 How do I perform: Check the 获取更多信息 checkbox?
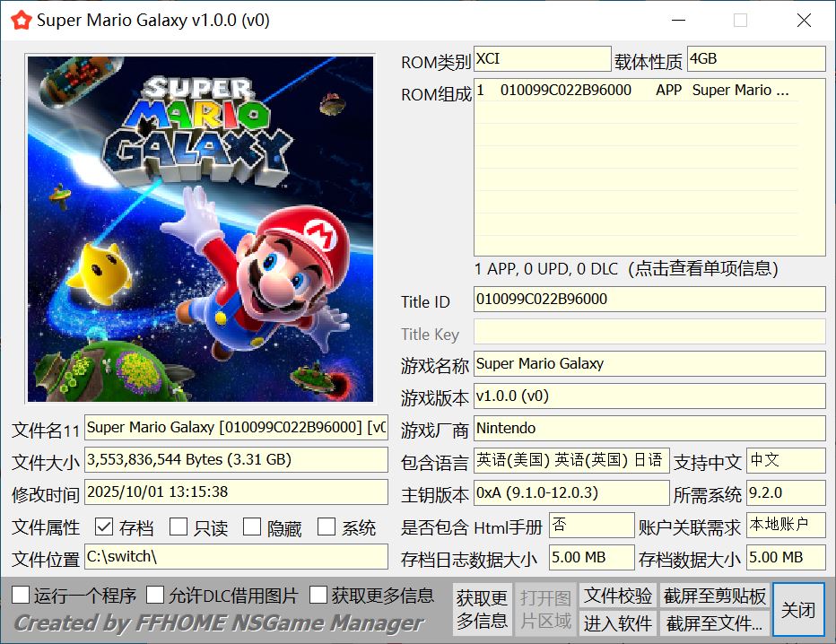tap(318, 595)
